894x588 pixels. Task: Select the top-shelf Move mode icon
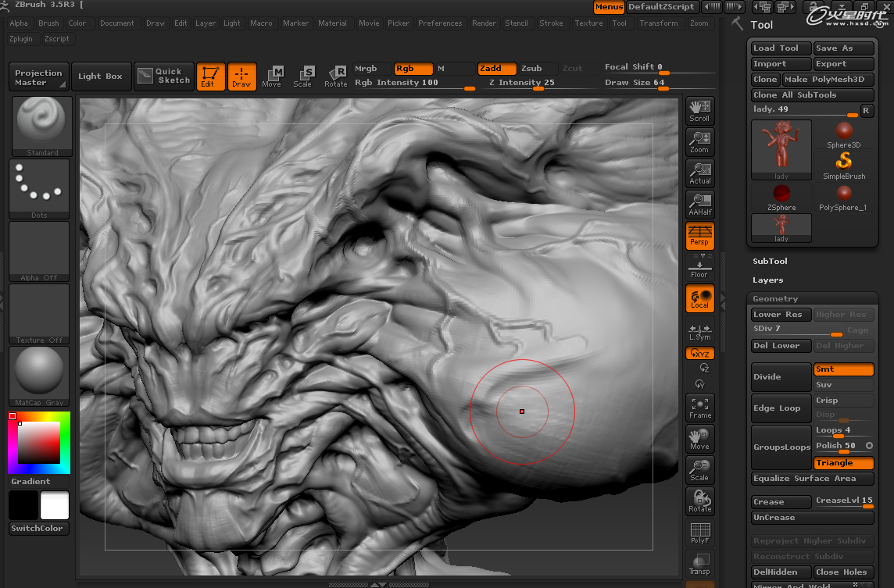272,77
